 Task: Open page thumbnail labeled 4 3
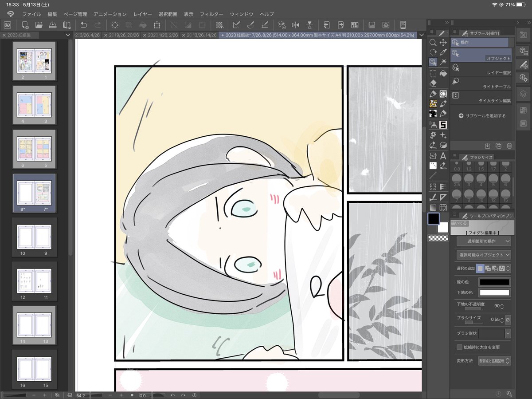pyautogui.click(x=34, y=105)
